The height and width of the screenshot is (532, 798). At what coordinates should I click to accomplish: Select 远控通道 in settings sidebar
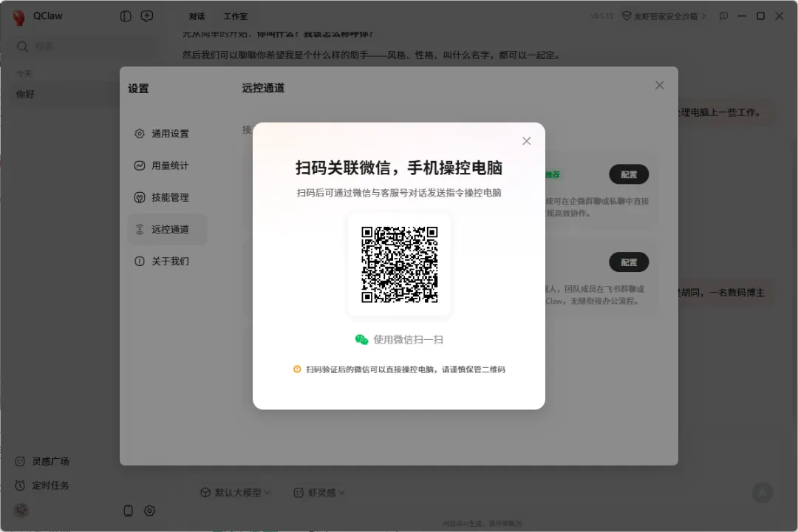click(x=168, y=230)
